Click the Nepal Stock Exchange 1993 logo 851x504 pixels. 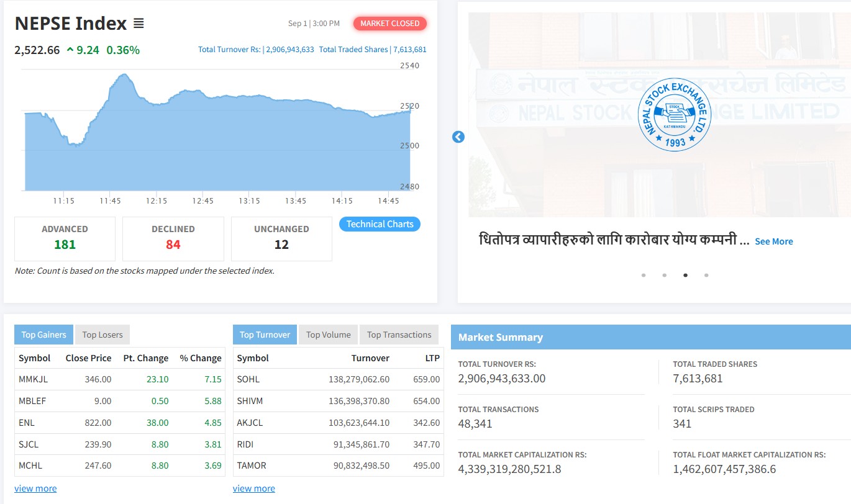(x=674, y=115)
